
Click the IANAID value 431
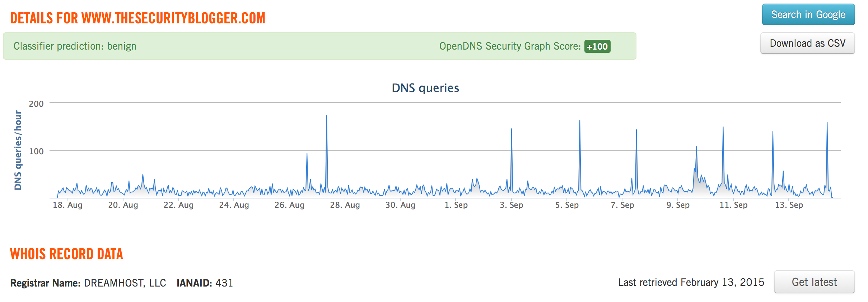pyautogui.click(x=224, y=283)
